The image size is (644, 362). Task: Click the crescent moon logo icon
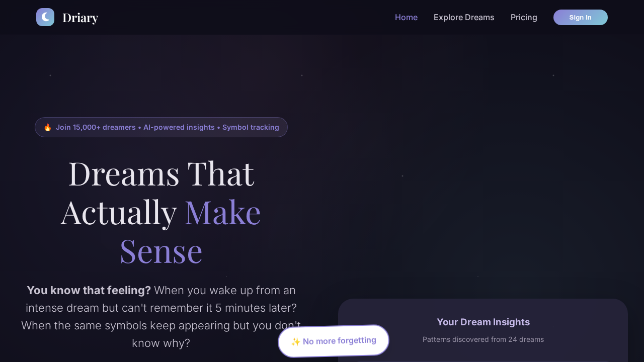pos(45,17)
